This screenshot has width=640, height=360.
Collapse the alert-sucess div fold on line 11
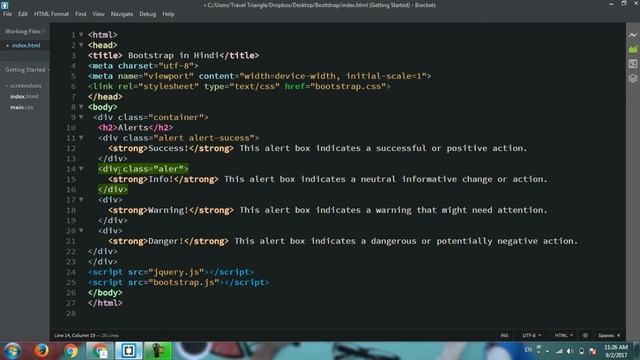click(81, 138)
